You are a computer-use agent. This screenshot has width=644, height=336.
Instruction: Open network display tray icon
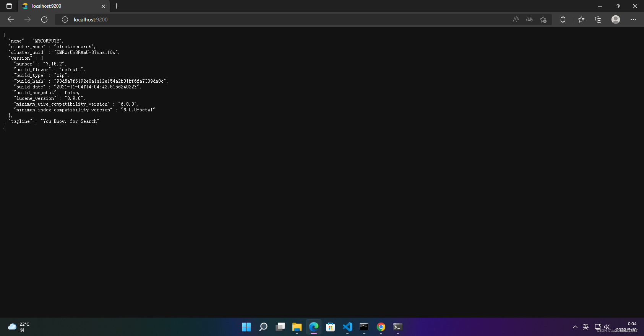(x=598, y=327)
